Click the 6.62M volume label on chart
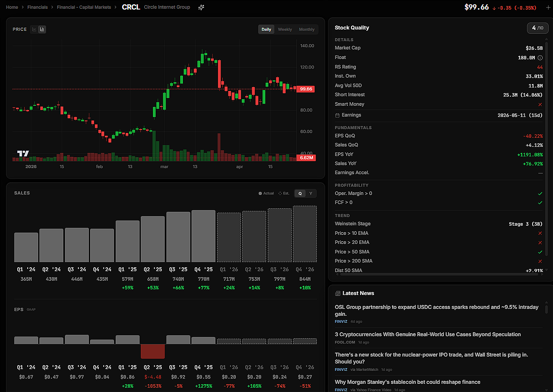This screenshot has width=553, height=392. (x=306, y=158)
